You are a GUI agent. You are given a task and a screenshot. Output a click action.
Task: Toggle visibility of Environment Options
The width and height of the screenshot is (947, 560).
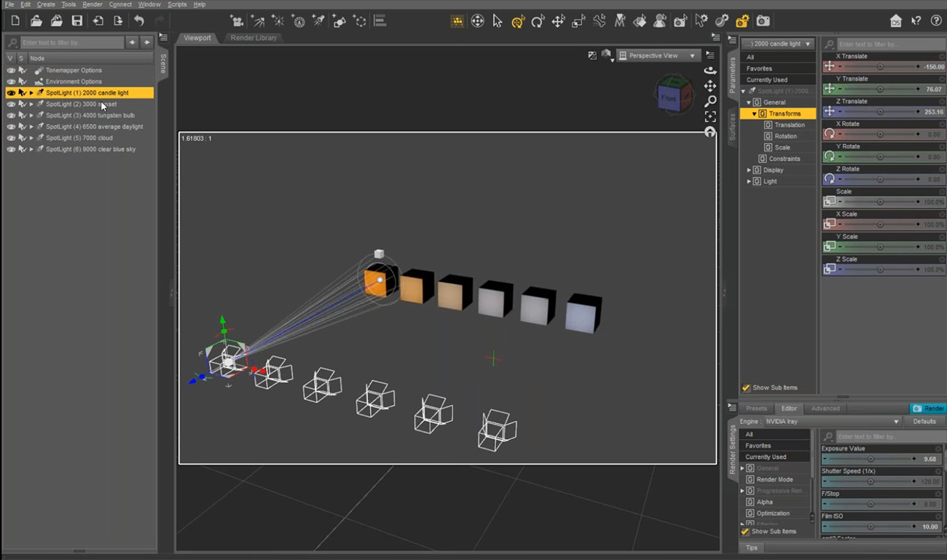(11, 82)
